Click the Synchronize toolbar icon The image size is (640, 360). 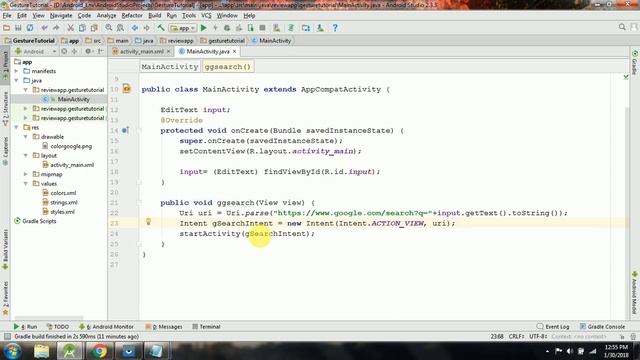[30, 28]
